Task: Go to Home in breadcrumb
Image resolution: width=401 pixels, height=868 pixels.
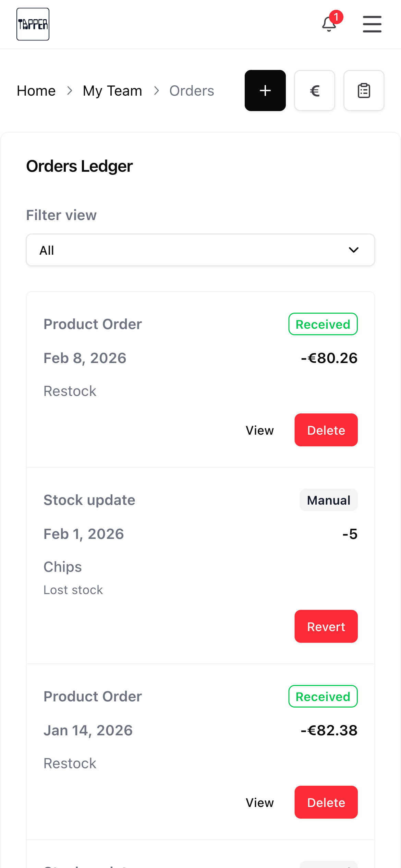Action: tap(36, 91)
